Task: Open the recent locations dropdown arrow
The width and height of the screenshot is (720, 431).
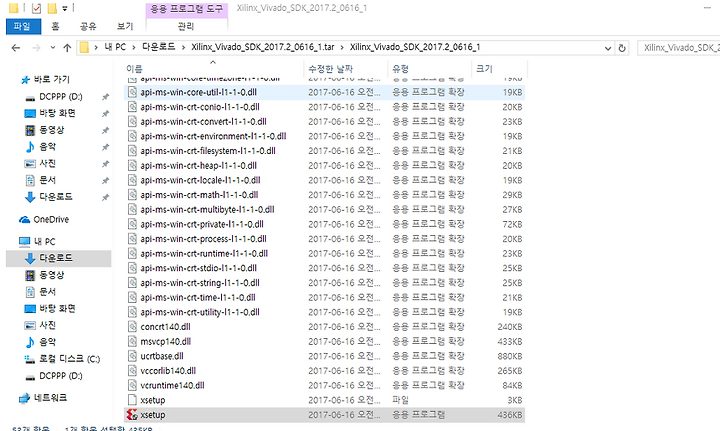Action: [53, 48]
